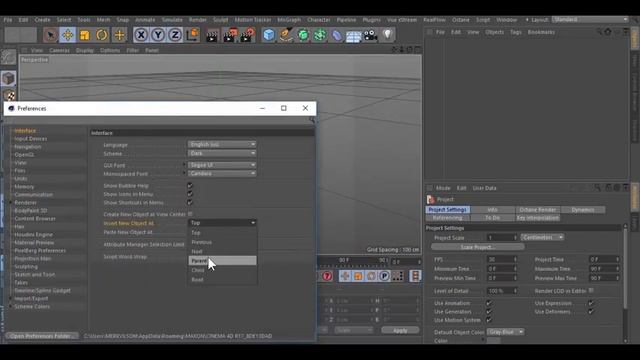Screen dimensions: 640x360
Task: Choose Child from the dropdown list
Action: [x=222, y=270]
